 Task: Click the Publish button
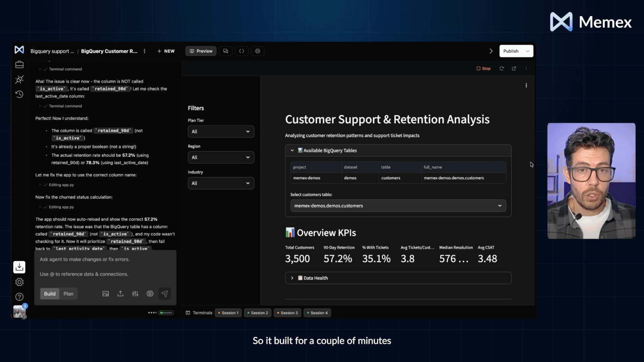pos(511,51)
